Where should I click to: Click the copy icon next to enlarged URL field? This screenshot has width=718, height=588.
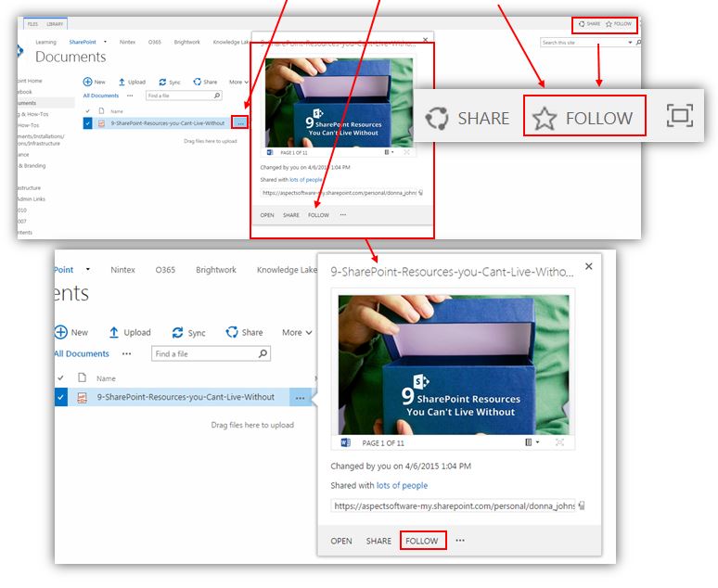click(x=582, y=505)
